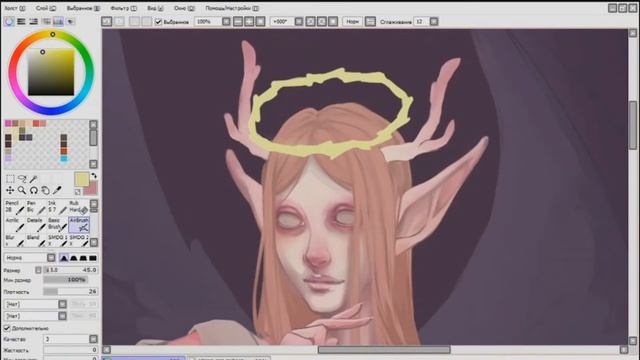Click the zoom out minus button

[x=238, y=22]
